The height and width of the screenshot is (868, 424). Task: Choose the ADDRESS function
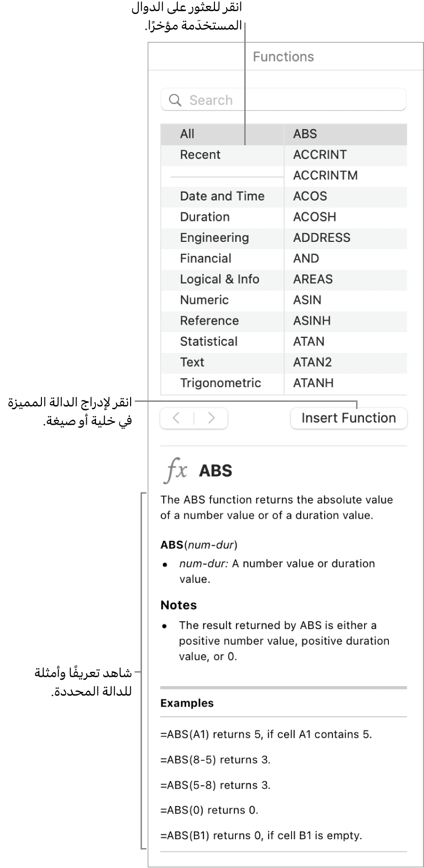[x=322, y=237]
